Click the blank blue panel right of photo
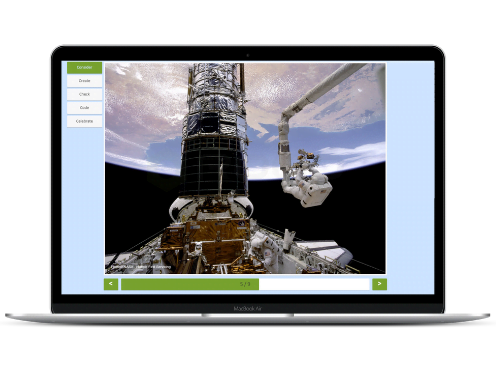This screenshot has height=372, width=496. point(410,177)
